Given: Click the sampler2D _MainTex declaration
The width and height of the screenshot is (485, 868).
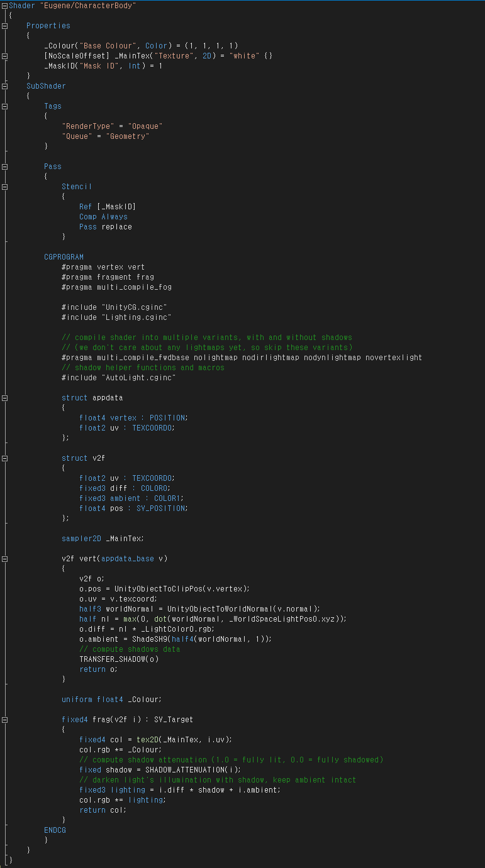Looking at the screenshot, I should [103, 539].
